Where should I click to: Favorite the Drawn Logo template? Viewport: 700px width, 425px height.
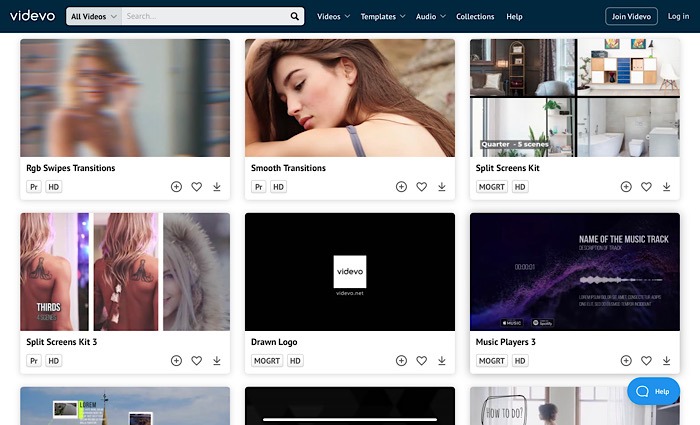point(421,361)
